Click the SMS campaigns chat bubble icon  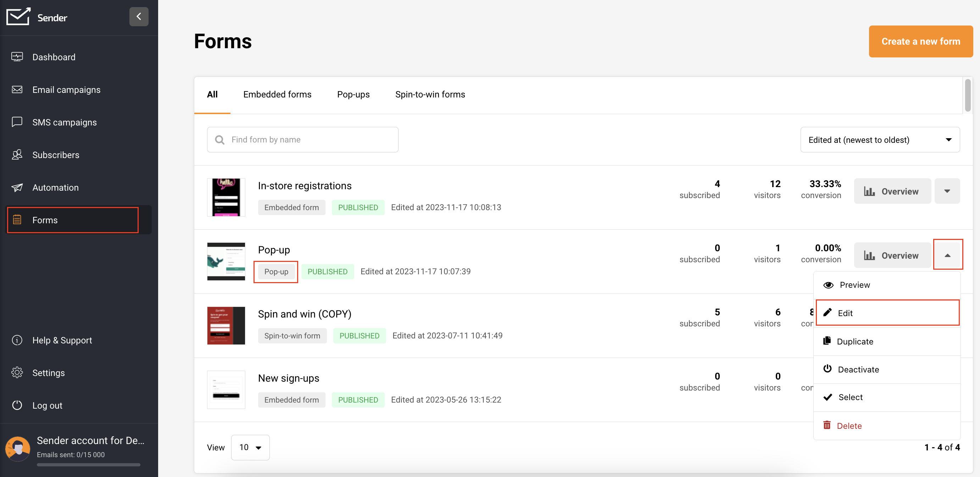coord(17,122)
